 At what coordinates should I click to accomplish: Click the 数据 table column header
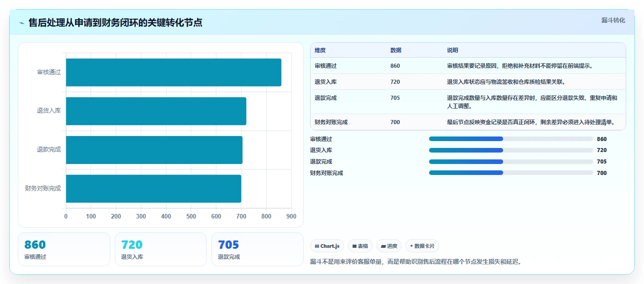coord(396,50)
